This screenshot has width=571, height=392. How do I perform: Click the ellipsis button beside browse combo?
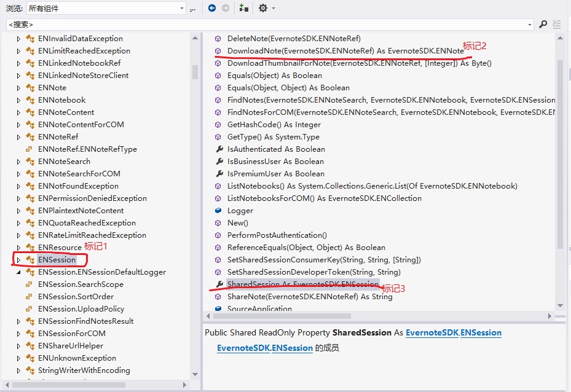(x=192, y=9)
